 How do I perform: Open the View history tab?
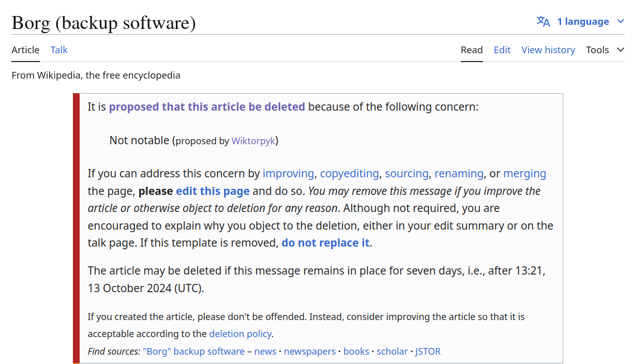(x=548, y=50)
